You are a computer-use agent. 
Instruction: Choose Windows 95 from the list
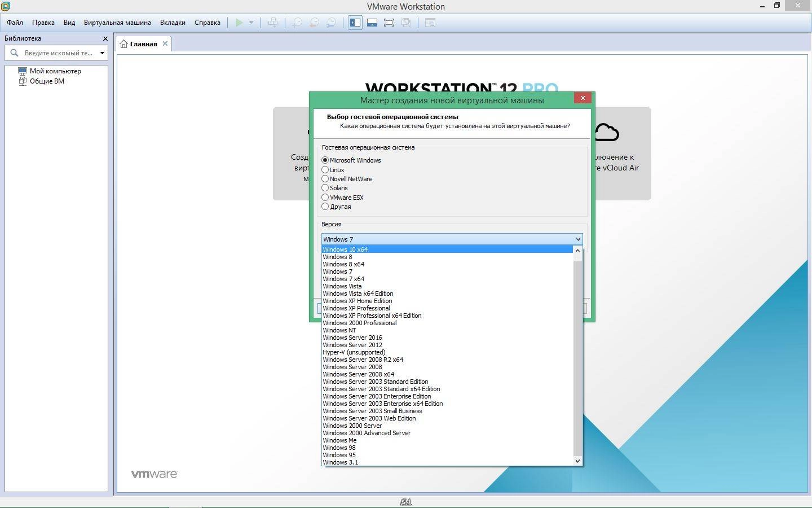(x=447, y=455)
